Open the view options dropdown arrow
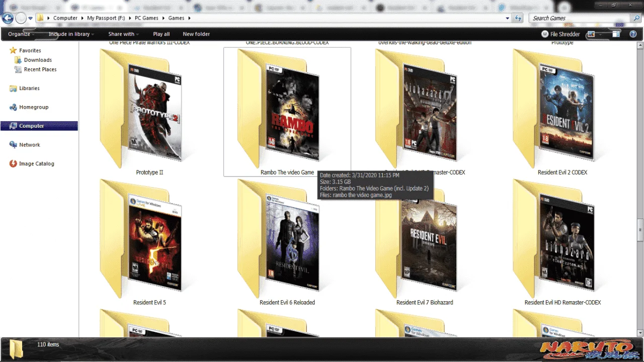This screenshot has width=644, height=362. click(601, 34)
